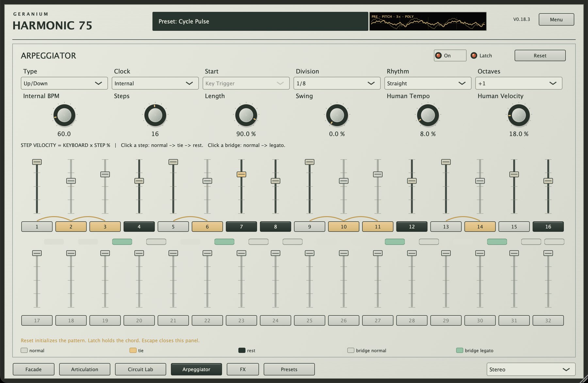Open the Type dropdown showing Up/Down
This screenshot has width=588, height=383.
pyautogui.click(x=64, y=83)
